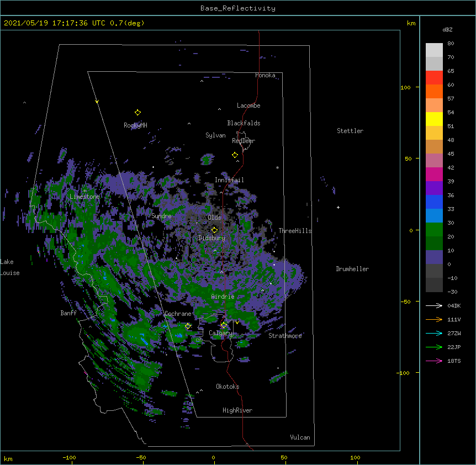476x465 pixels.
Task: Click the orange 111V arrow legend icon
Action: [434, 319]
